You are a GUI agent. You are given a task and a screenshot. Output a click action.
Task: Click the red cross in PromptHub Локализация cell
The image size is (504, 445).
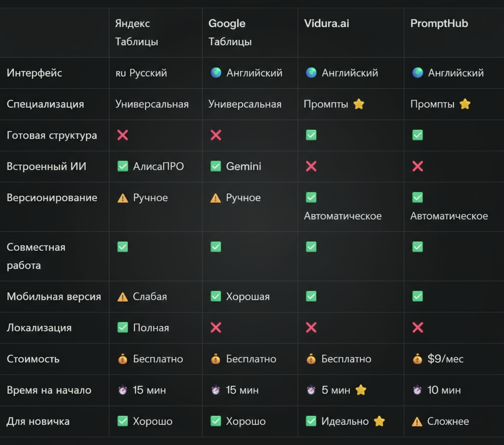coord(417,328)
